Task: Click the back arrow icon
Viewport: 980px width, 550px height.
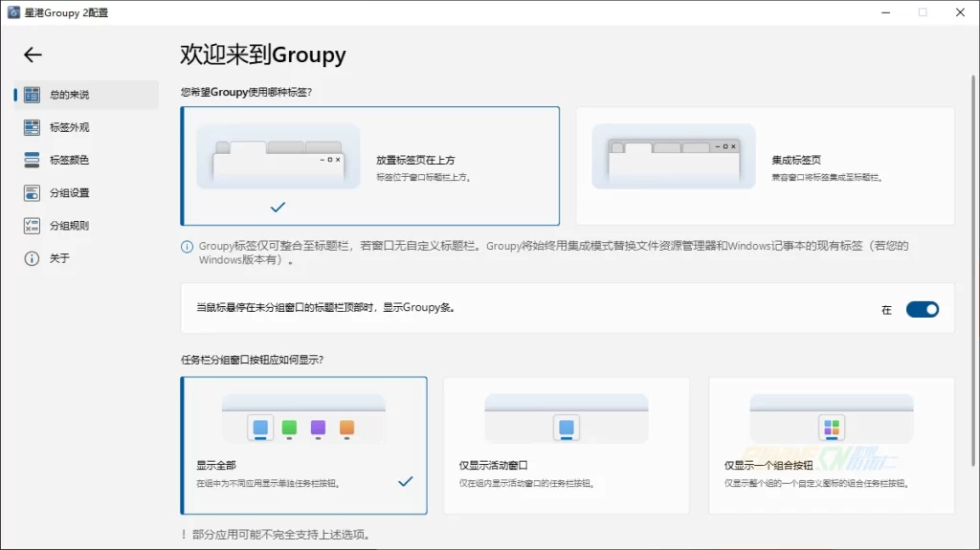Action: (x=33, y=55)
